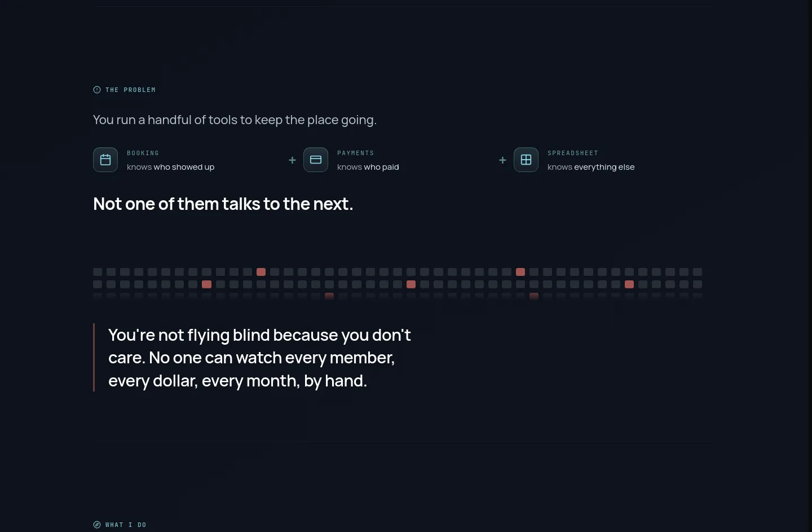The height and width of the screenshot is (532, 812).
Task: Click the compass icon beside WHAT I DO
Action: 97,525
